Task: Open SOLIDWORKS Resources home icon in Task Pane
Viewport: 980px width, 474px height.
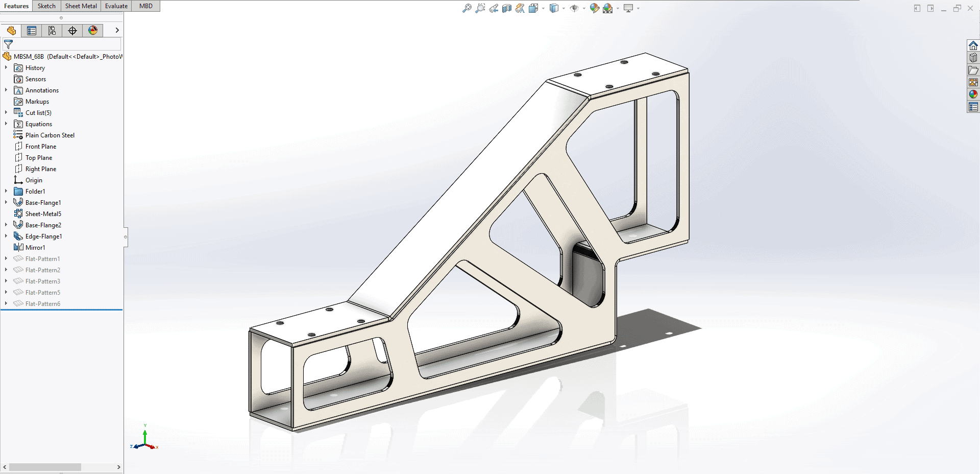Action: tap(973, 45)
